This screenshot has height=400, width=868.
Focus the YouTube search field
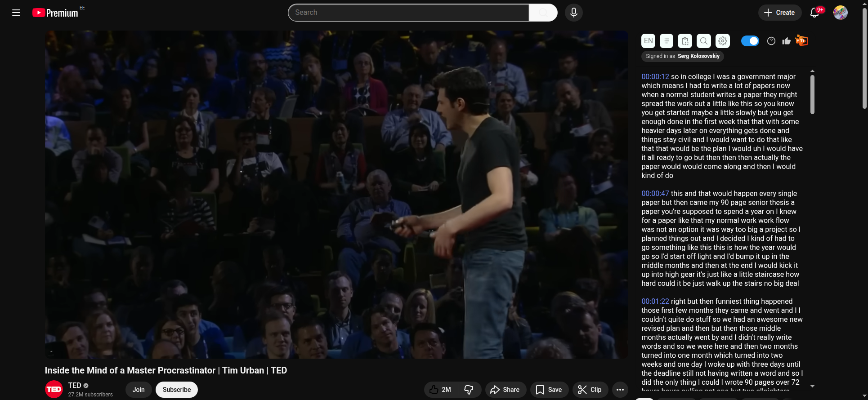click(x=408, y=13)
